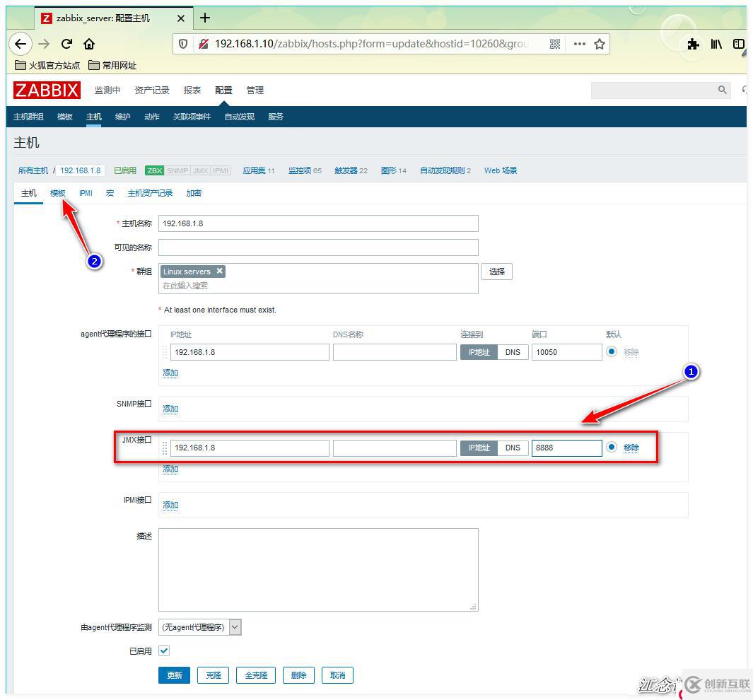Go to 主机群组 submenu
Screen dimensions: 753x700
(28, 117)
